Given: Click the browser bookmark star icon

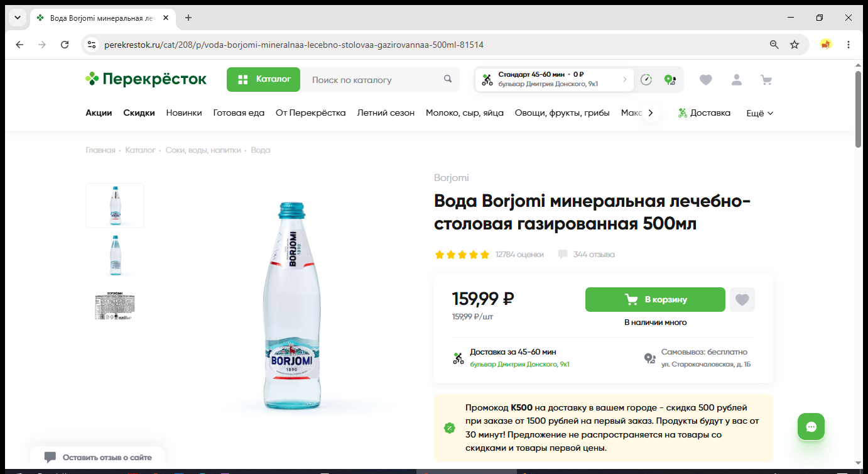Looking at the screenshot, I should [x=795, y=45].
